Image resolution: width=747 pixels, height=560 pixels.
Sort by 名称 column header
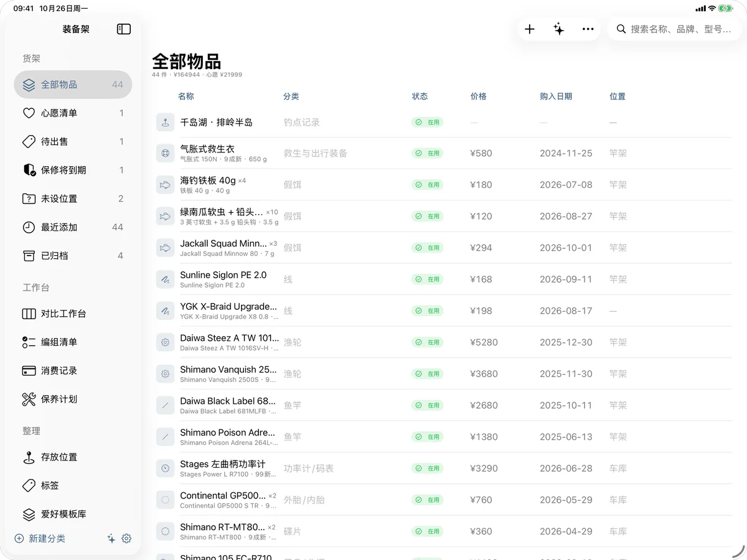pos(186,96)
